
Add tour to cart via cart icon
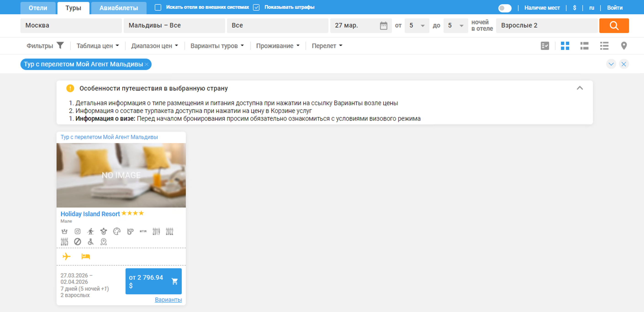tap(175, 281)
